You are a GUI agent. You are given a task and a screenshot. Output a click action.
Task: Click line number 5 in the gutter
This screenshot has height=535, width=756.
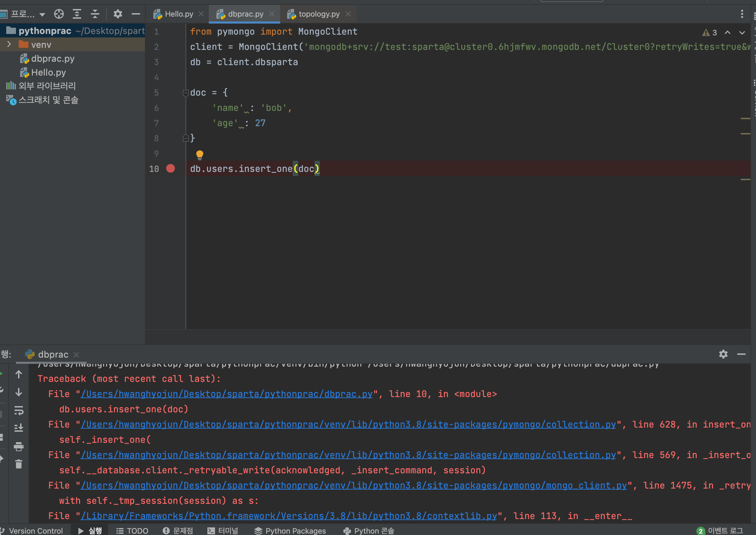(156, 93)
